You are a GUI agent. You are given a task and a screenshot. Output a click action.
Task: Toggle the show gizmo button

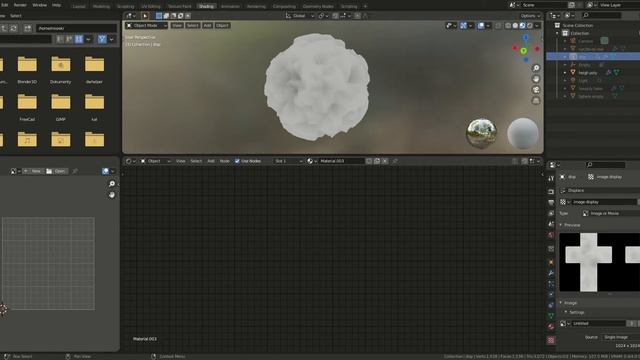coord(463,25)
